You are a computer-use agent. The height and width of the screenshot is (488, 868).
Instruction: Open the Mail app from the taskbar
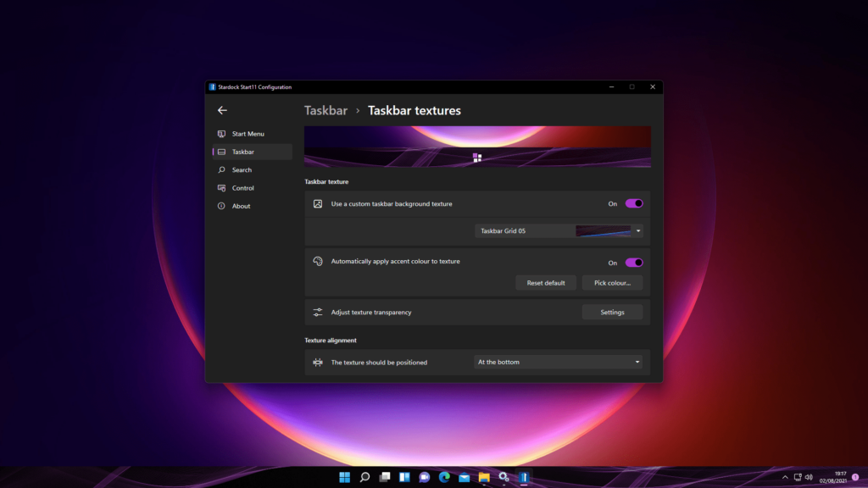point(464,477)
